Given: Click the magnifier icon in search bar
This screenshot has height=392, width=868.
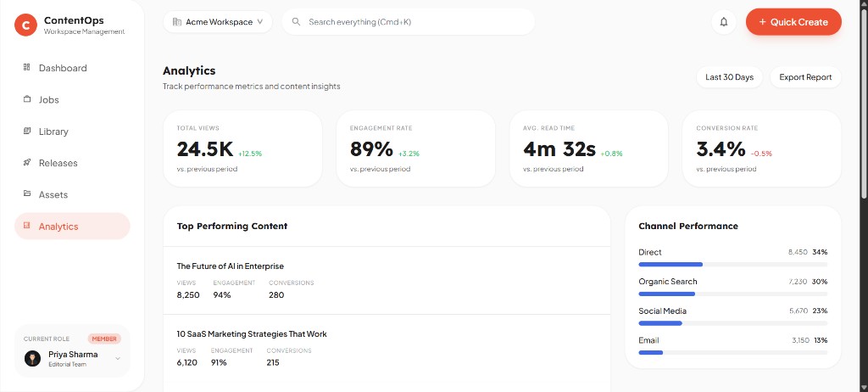Looking at the screenshot, I should pos(296,21).
